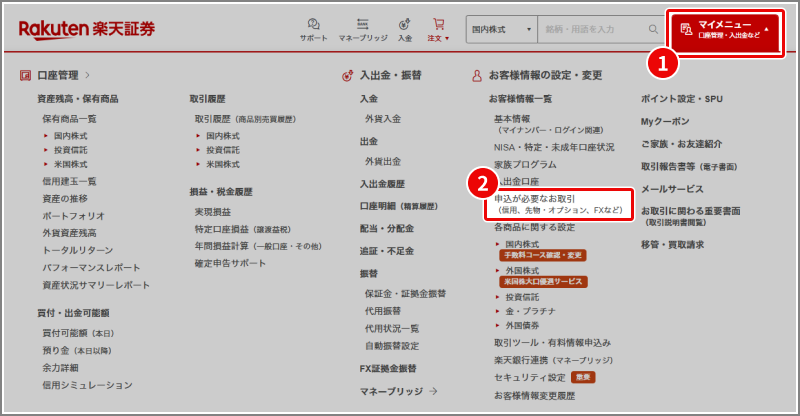Click the search magnifier icon

click(653, 29)
